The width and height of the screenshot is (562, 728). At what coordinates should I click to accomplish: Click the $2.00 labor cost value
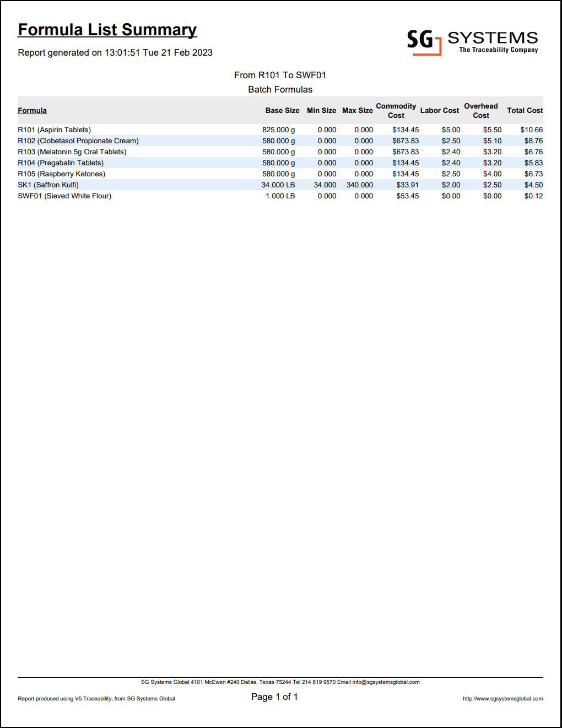[451, 185]
